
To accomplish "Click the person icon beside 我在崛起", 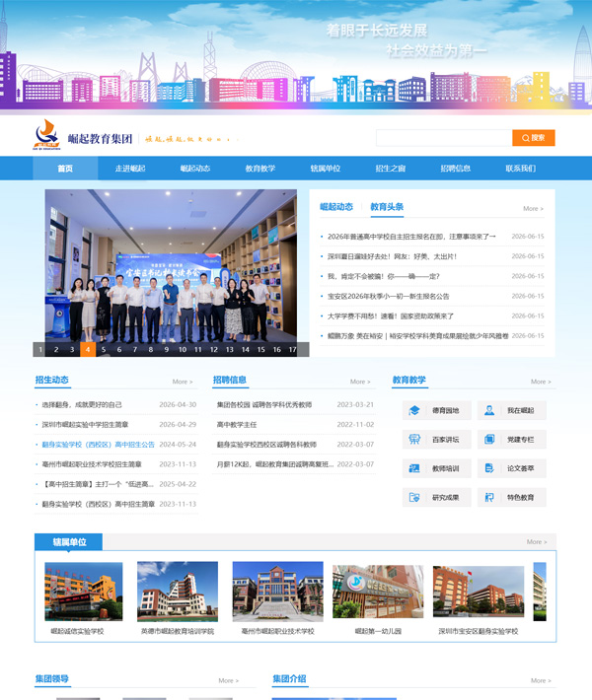I will [489, 410].
